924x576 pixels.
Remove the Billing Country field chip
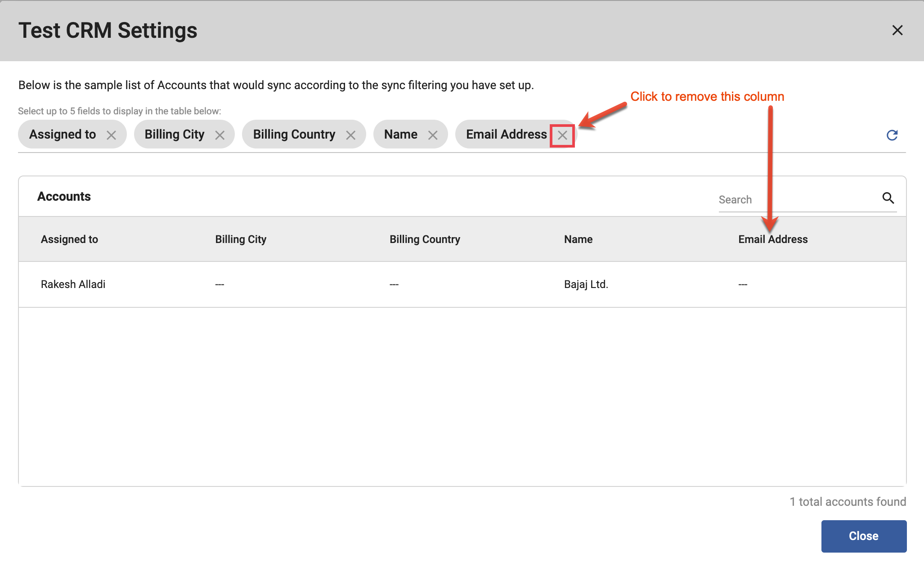[351, 134]
